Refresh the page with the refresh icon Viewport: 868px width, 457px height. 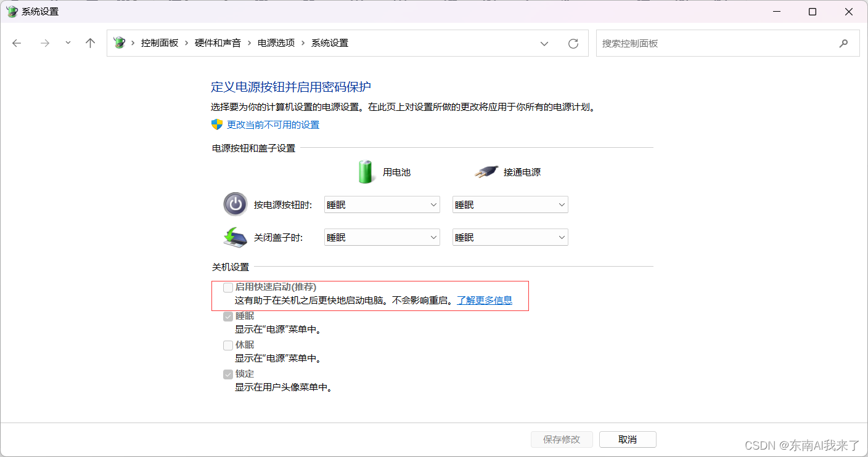click(x=573, y=44)
